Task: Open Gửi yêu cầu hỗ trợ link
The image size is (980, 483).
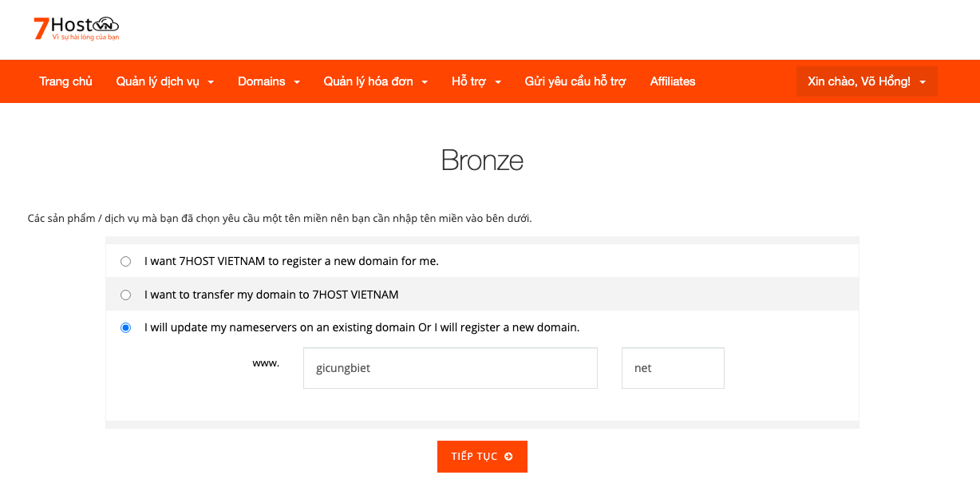Action: (x=575, y=81)
